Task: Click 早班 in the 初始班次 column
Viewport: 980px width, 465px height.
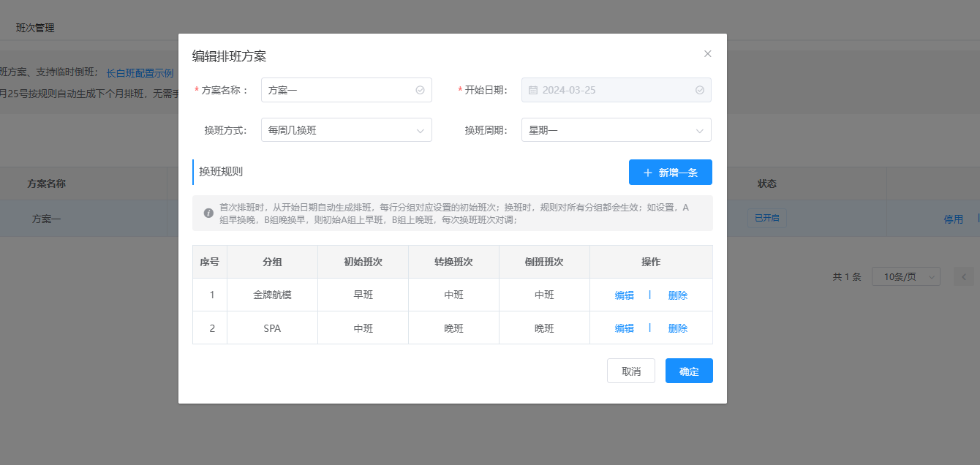Action: (x=363, y=295)
